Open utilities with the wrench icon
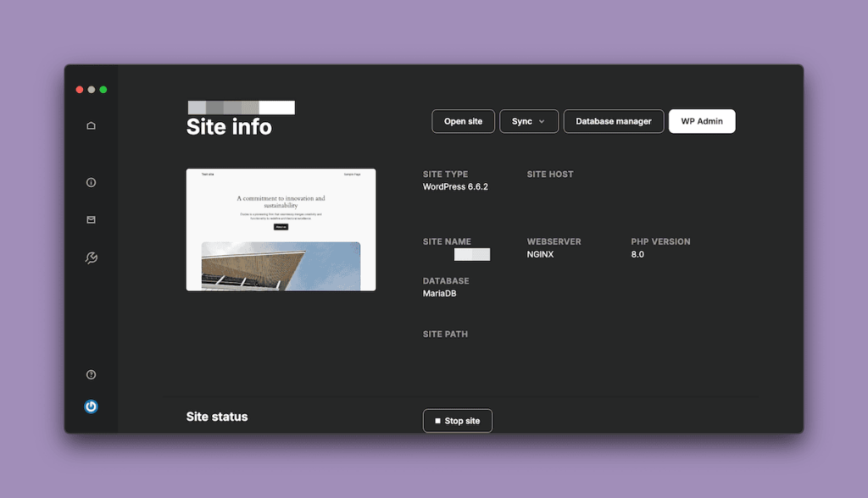Screen dimensions: 868x498 coord(91,257)
